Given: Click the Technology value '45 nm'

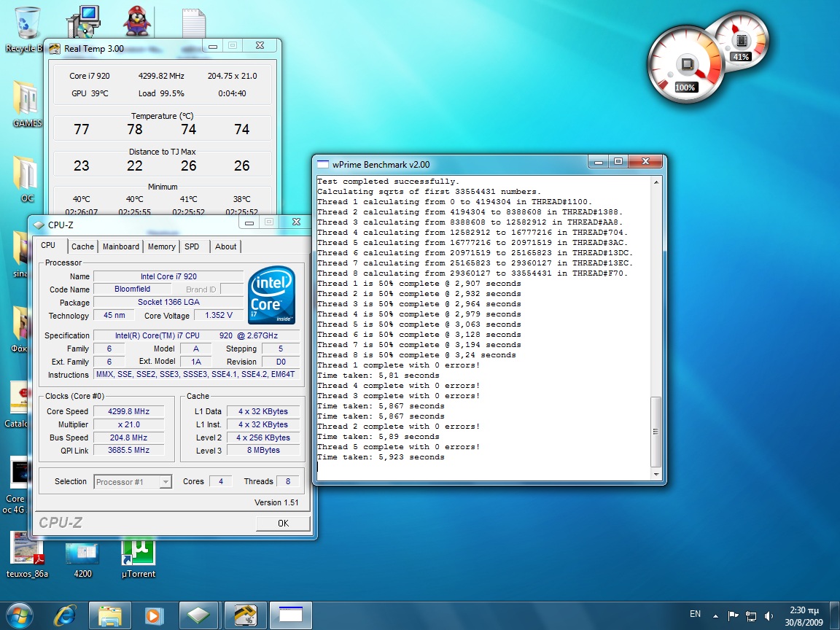Looking at the screenshot, I should coord(114,315).
